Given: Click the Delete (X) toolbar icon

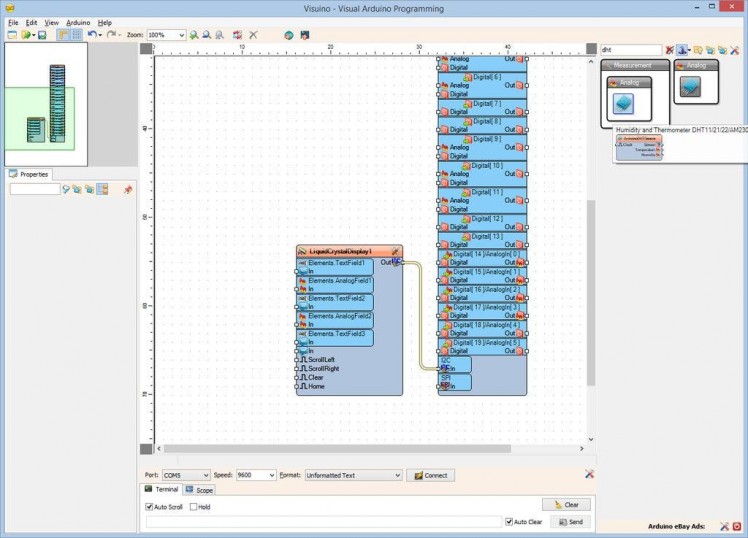Looking at the screenshot, I should pos(253,35).
